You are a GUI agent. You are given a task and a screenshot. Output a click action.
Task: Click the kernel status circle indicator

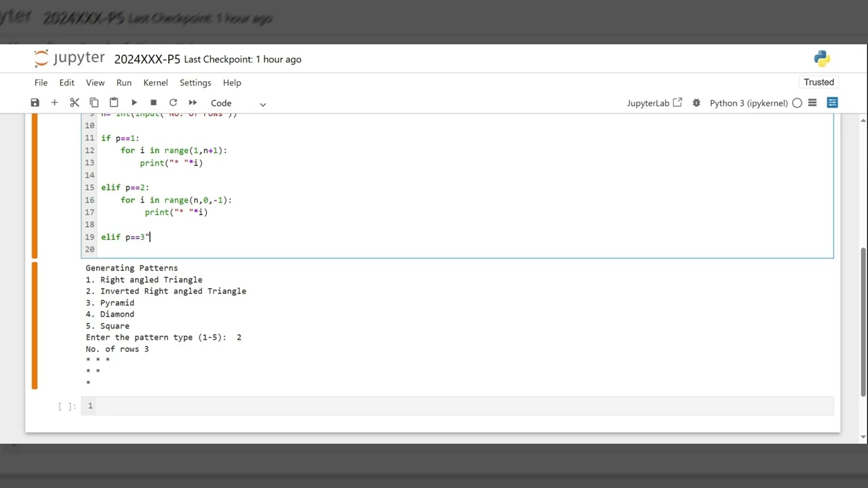(797, 103)
